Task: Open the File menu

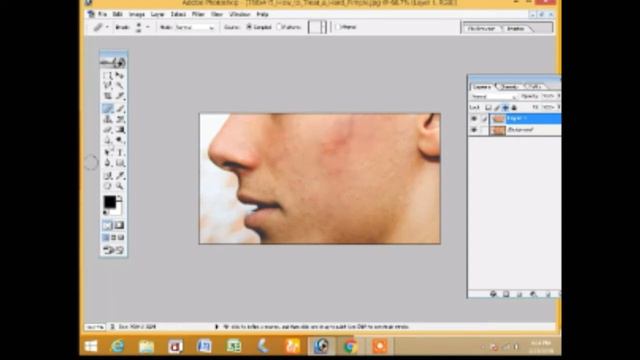Action: coord(102,14)
